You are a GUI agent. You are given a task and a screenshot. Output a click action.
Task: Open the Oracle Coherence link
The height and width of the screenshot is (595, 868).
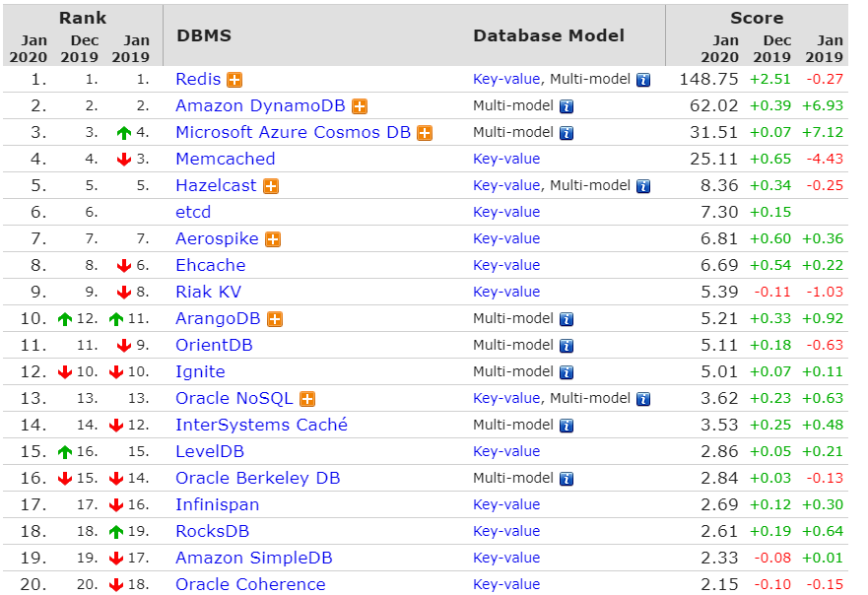tap(250, 584)
